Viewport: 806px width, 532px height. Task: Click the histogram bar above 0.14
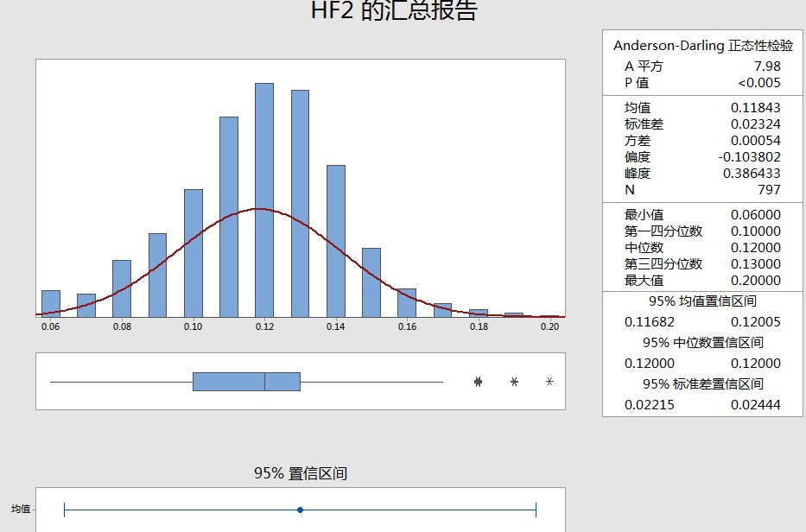coord(336,242)
